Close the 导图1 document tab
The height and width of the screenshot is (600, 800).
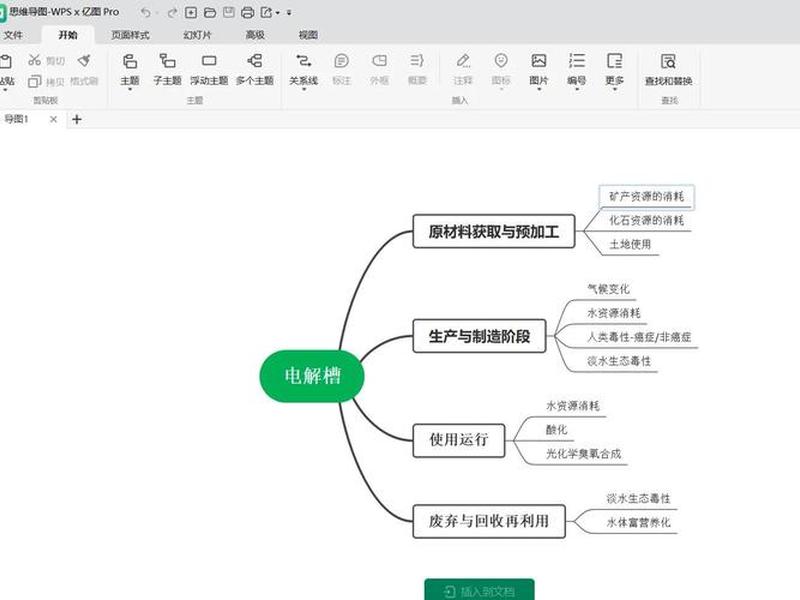[53, 119]
